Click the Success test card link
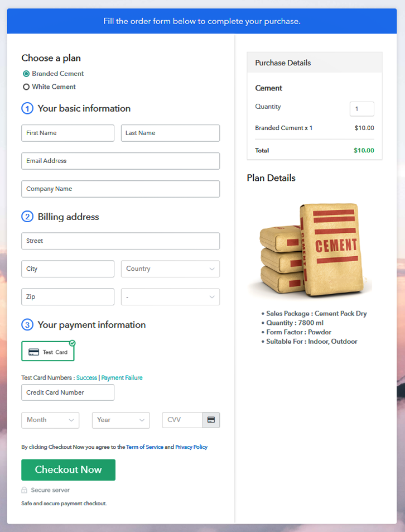The height and width of the screenshot is (532, 405). click(86, 378)
